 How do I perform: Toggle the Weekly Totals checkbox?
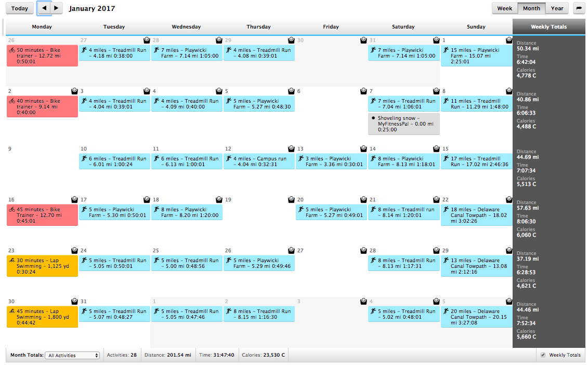coord(543,355)
